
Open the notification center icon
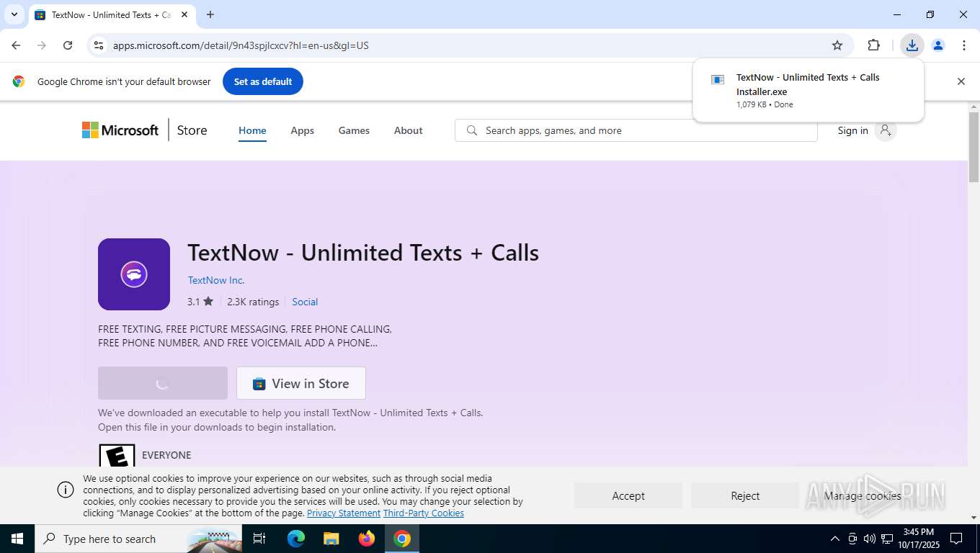click(x=956, y=539)
